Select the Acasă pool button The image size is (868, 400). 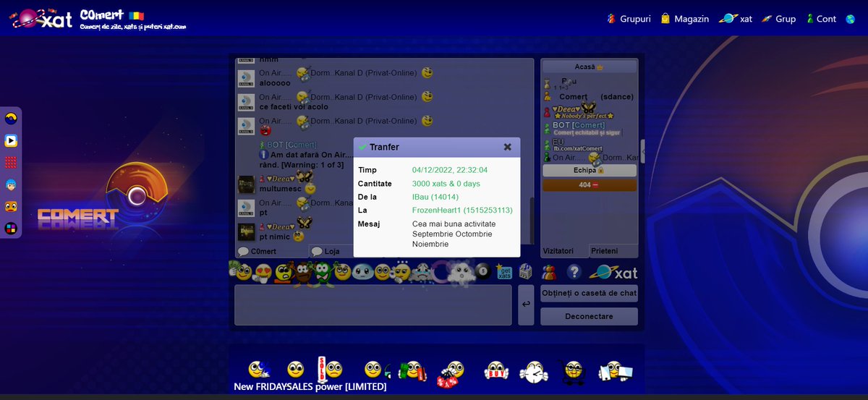[x=590, y=67]
